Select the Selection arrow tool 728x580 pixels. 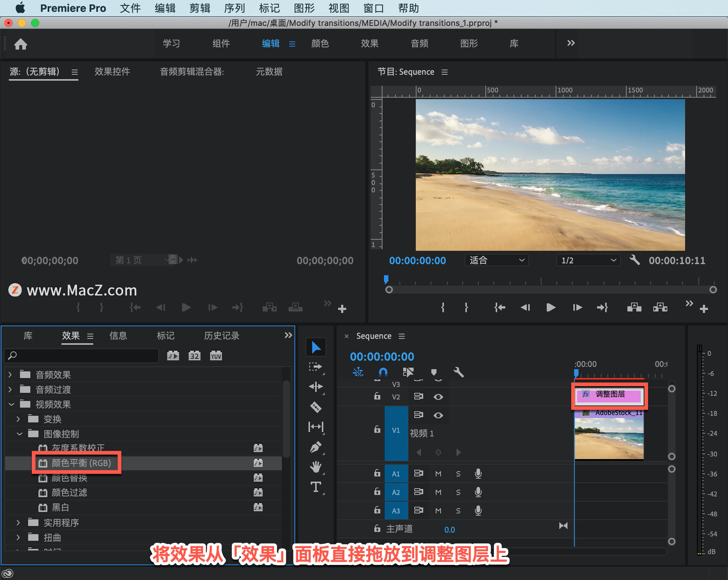tap(316, 347)
